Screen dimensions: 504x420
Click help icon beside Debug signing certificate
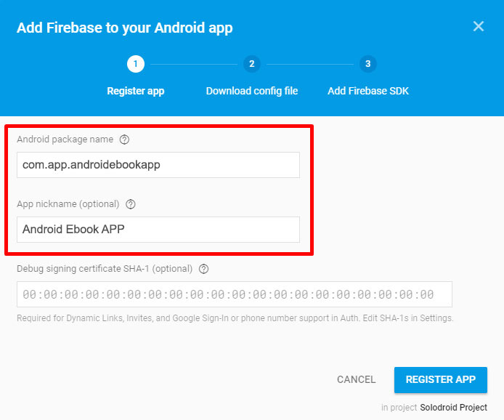click(x=203, y=269)
